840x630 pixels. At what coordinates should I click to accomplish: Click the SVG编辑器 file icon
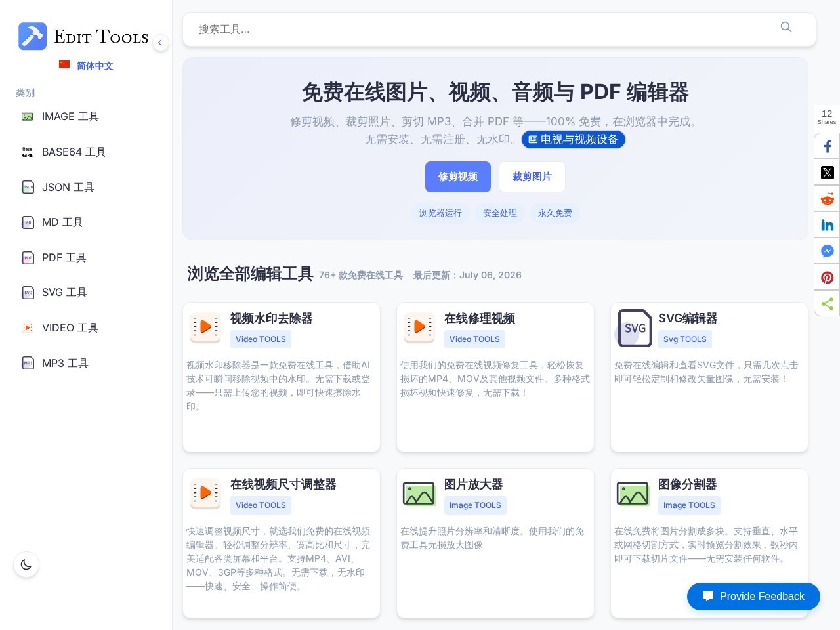[635, 327]
